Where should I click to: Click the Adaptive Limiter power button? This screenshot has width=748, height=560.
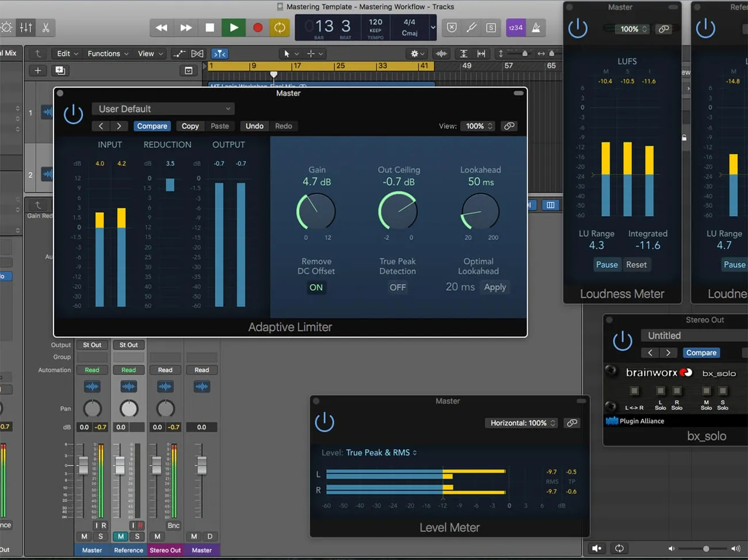tap(73, 113)
